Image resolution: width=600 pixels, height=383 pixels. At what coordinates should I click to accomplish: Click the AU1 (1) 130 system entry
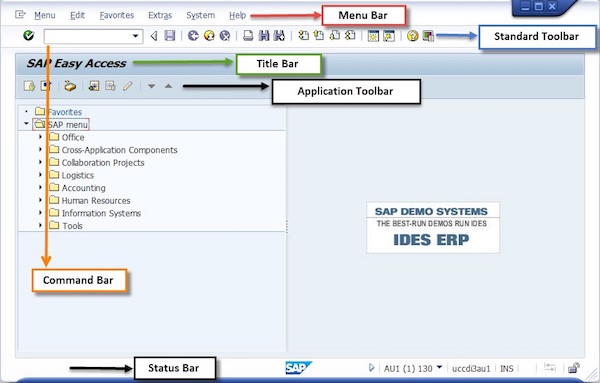coord(408,368)
